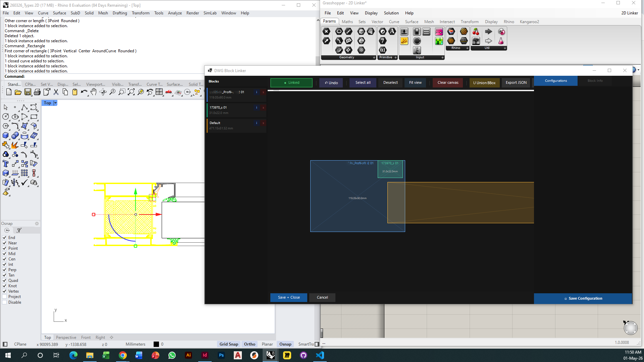Open Photoshop from the Windows taskbar
644x362 pixels.
point(221,355)
